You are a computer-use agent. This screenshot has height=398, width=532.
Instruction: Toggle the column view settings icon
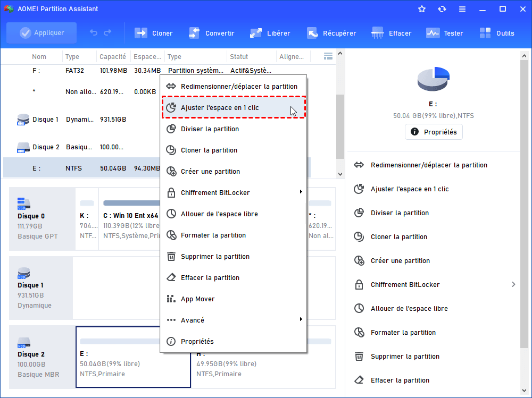tap(328, 56)
